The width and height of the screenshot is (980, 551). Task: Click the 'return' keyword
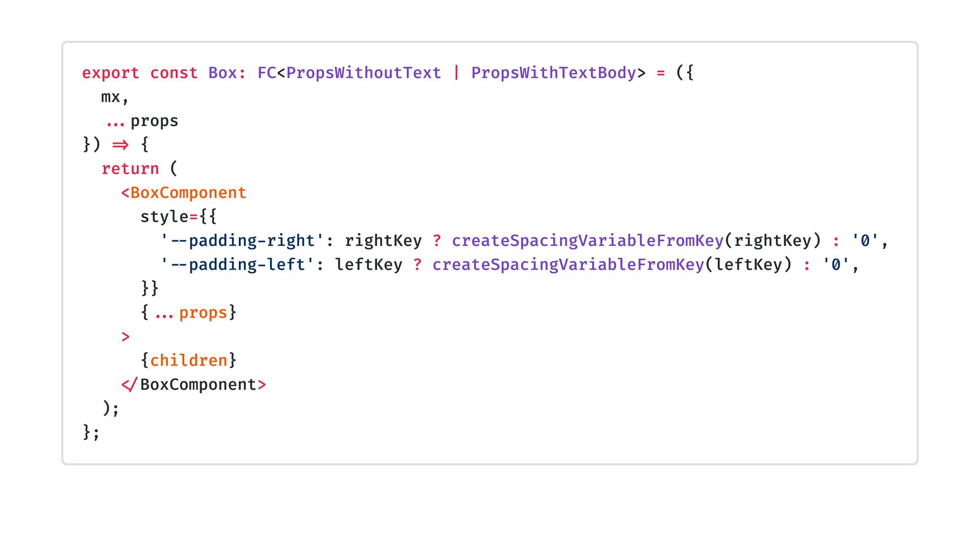tap(130, 169)
